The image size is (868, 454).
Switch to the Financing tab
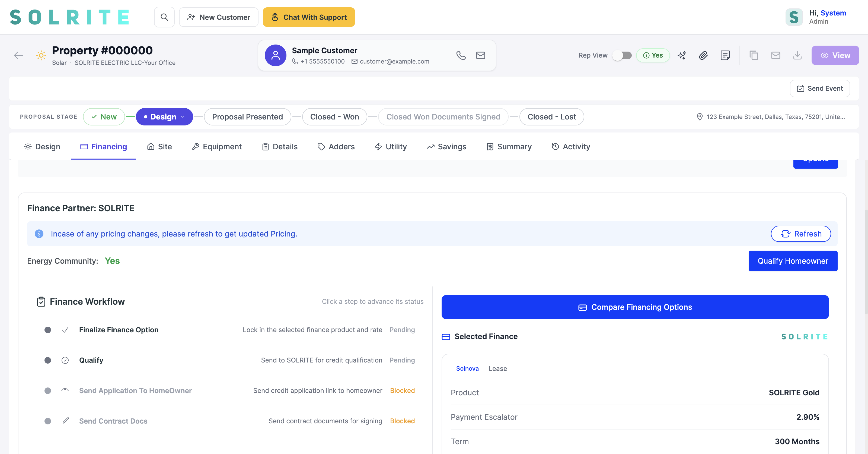click(103, 147)
